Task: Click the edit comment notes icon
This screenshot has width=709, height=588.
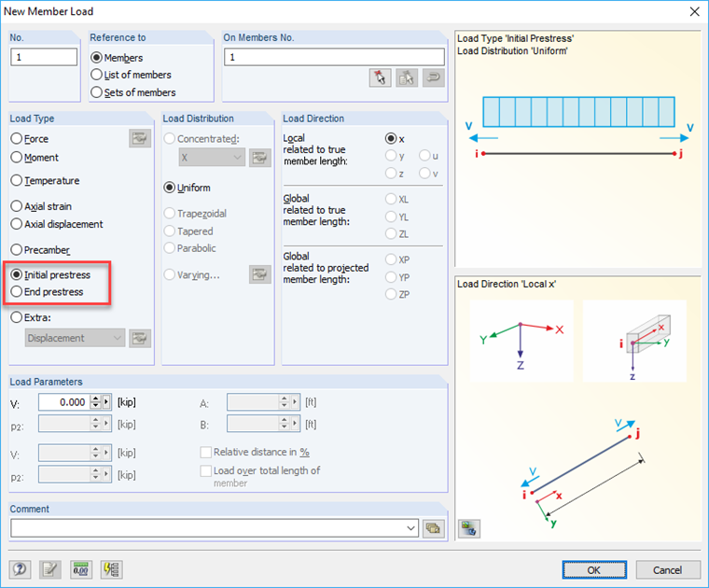Action: [x=50, y=569]
